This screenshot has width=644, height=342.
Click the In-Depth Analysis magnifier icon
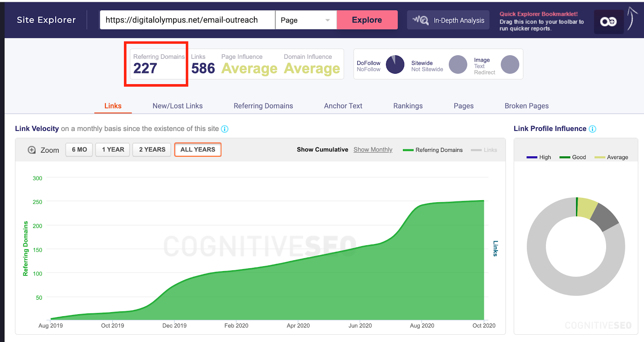coord(421,20)
